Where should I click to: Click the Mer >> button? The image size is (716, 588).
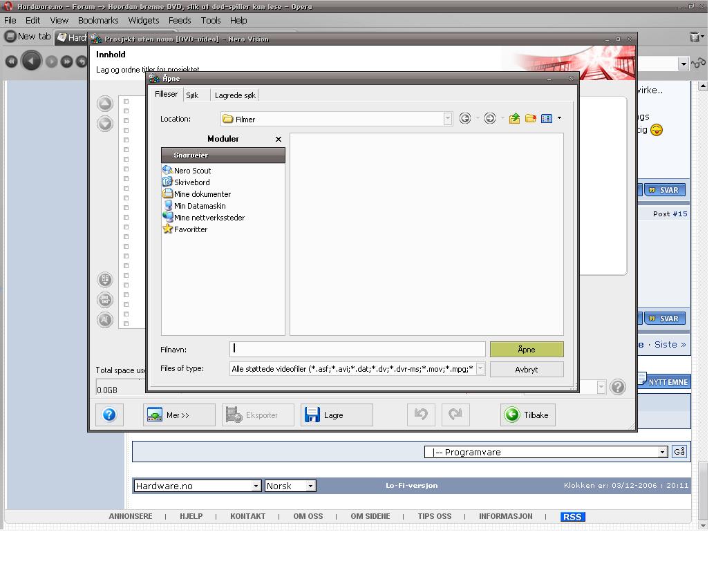point(179,415)
